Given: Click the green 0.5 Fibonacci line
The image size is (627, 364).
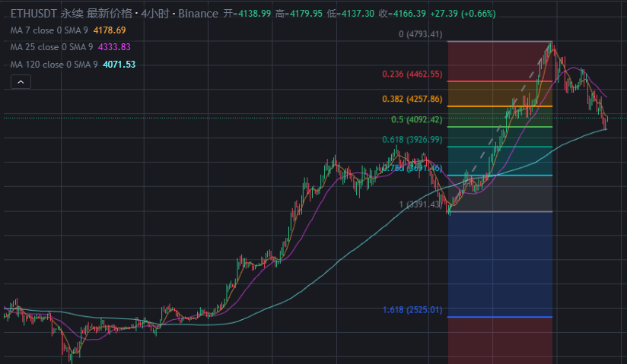Looking at the screenshot, I should pyautogui.click(x=500, y=127).
